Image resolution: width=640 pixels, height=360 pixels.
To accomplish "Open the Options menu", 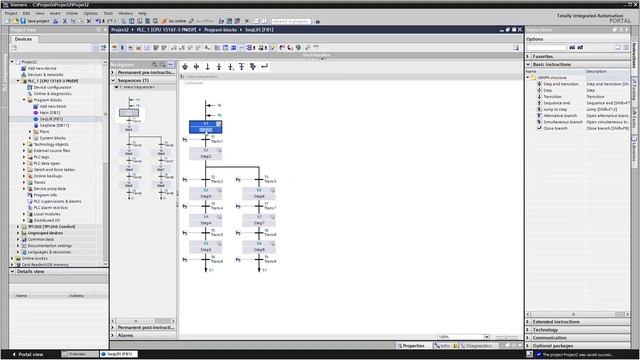I will [x=91, y=13].
